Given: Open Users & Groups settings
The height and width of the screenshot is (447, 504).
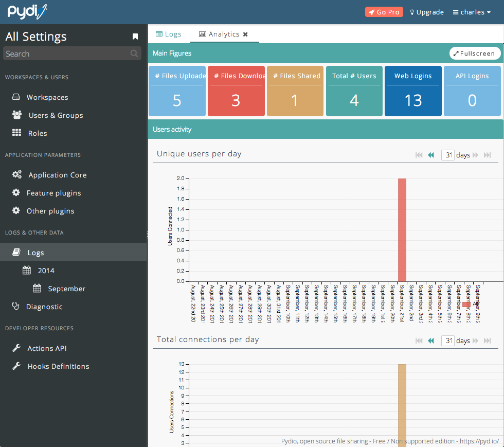Looking at the screenshot, I should tap(56, 115).
